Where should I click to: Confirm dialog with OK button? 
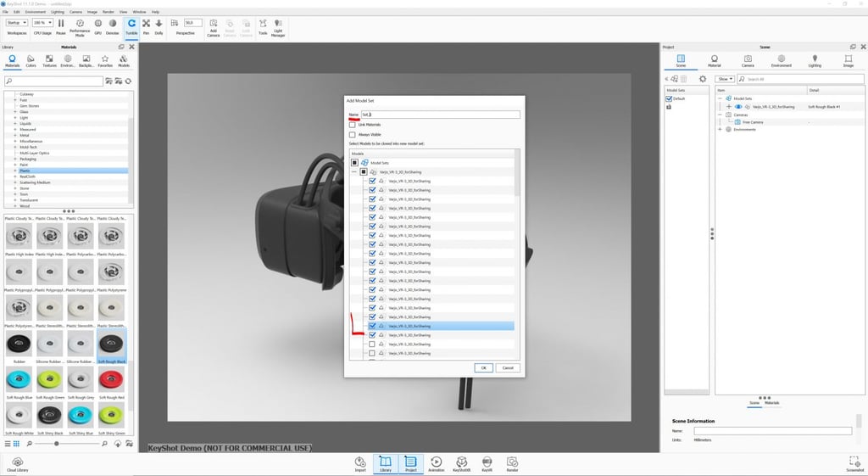(x=483, y=367)
